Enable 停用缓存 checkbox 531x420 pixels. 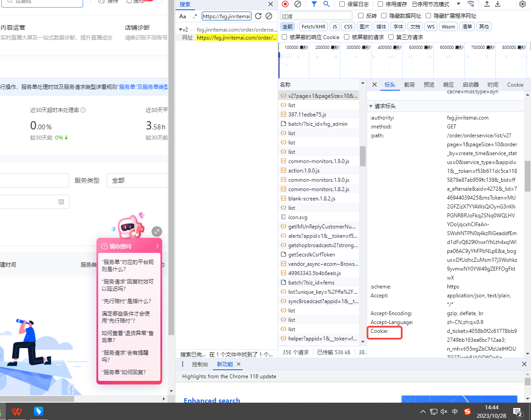[x=380, y=4]
